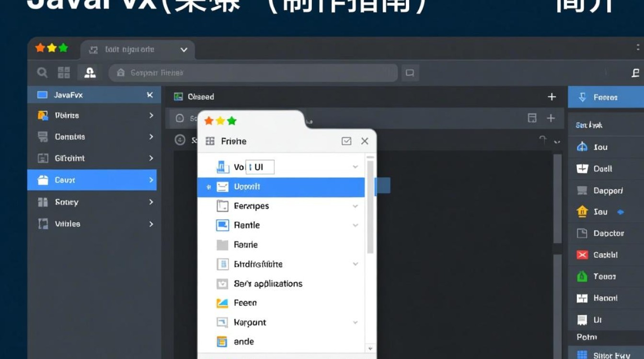Click the chat bubble icon beside the address bar

[410, 72]
